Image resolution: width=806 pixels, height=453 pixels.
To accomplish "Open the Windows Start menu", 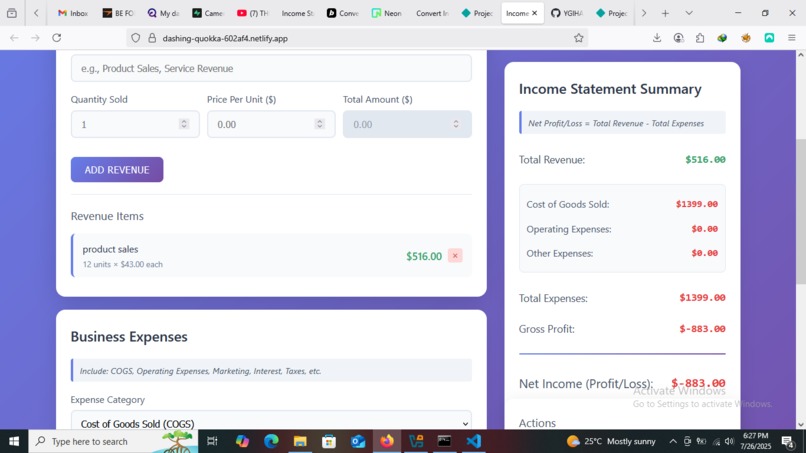I will coord(14,441).
